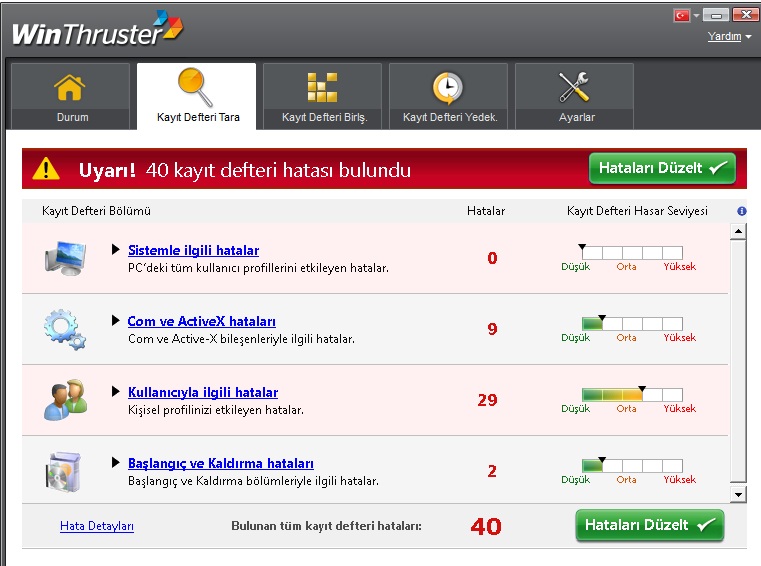Click the scrollbar down arrow
Viewport: 761px width, 566px height.
click(738, 495)
